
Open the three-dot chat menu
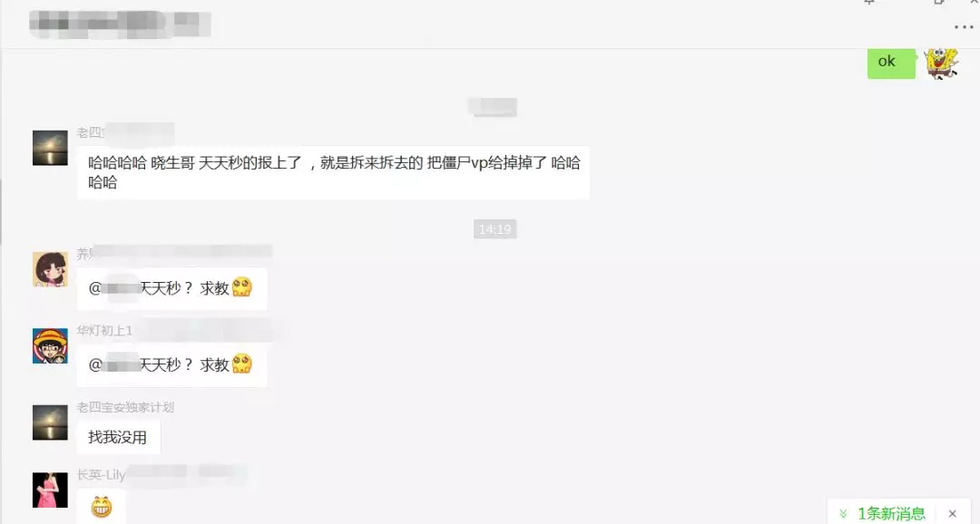tap(964, 27)
